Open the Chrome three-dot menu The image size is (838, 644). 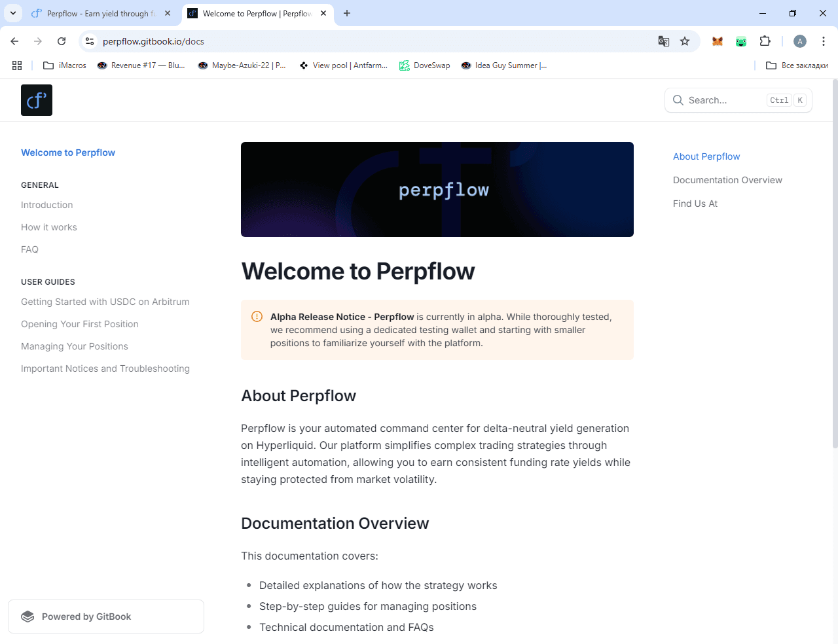click(824, 41)
